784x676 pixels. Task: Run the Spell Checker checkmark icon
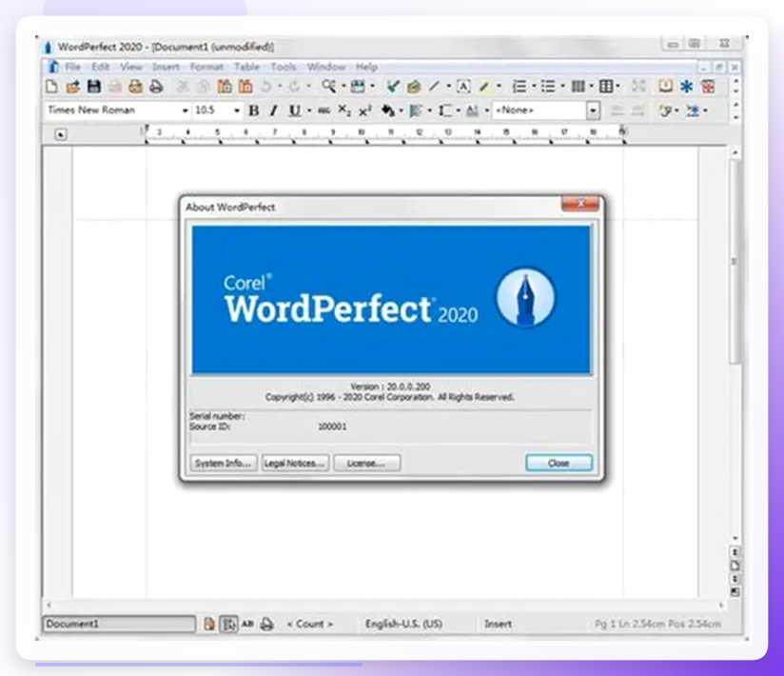(393, 87)
